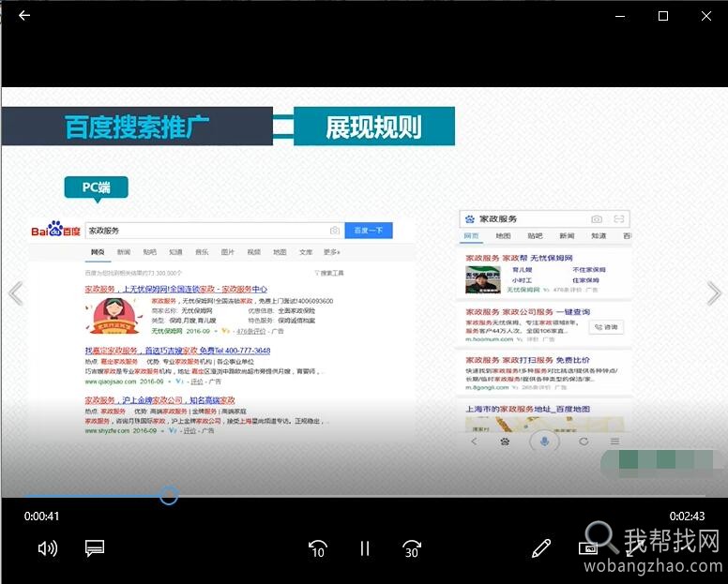Image resolution: width=728 pixels, height=584 pixels.
Task: Click the blue 百度一下 search button
Action: [369, 230]
